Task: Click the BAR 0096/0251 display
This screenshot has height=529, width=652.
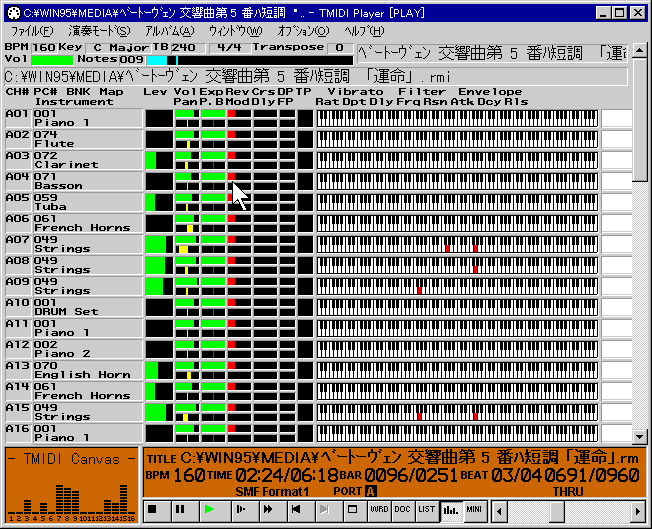Action: point(399,475)
